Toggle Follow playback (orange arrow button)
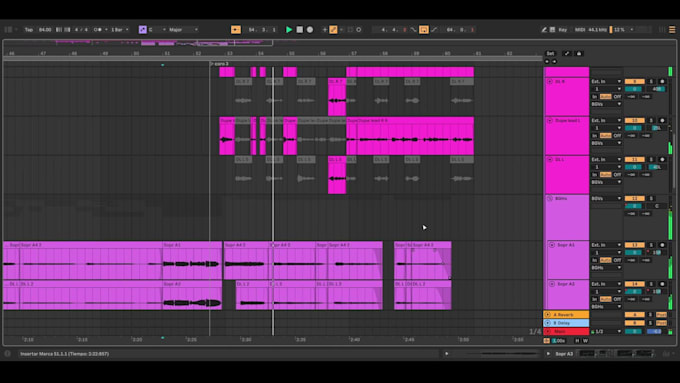This screenshot has height=383, width=680. (x=235, y=29)
